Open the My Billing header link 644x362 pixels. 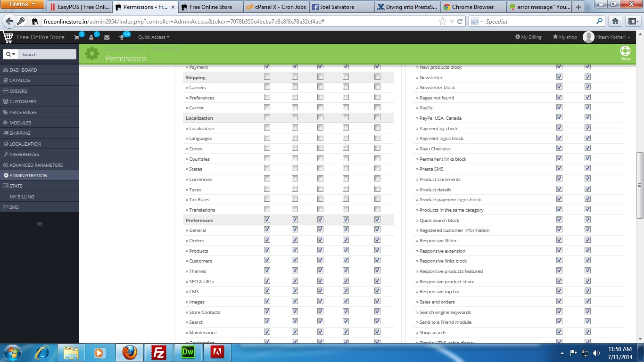528,37
